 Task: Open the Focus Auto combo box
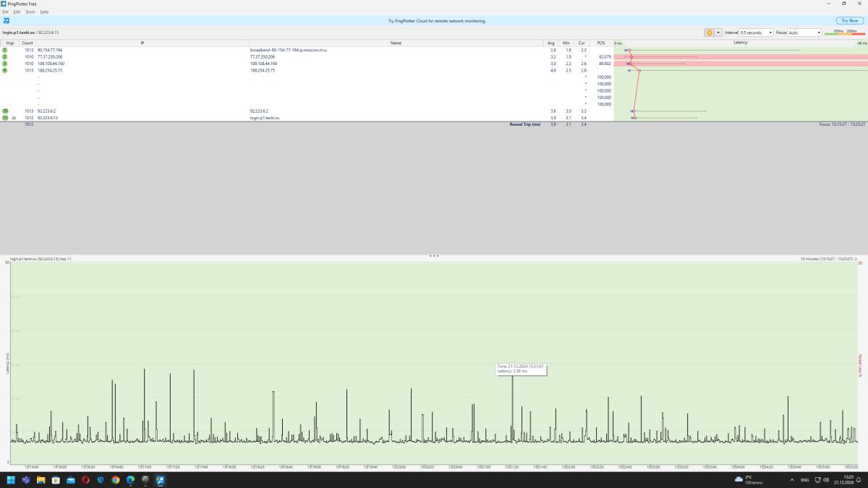tap(805, 33)
